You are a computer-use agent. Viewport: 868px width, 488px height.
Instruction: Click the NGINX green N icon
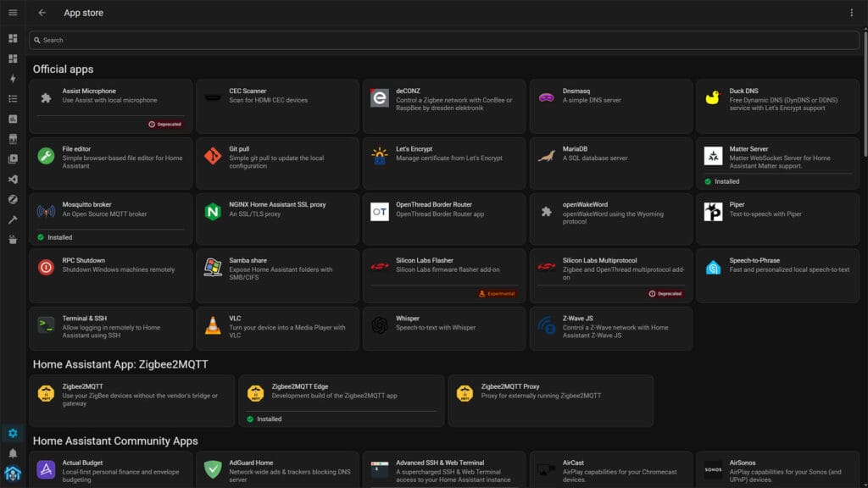point(213,211)
